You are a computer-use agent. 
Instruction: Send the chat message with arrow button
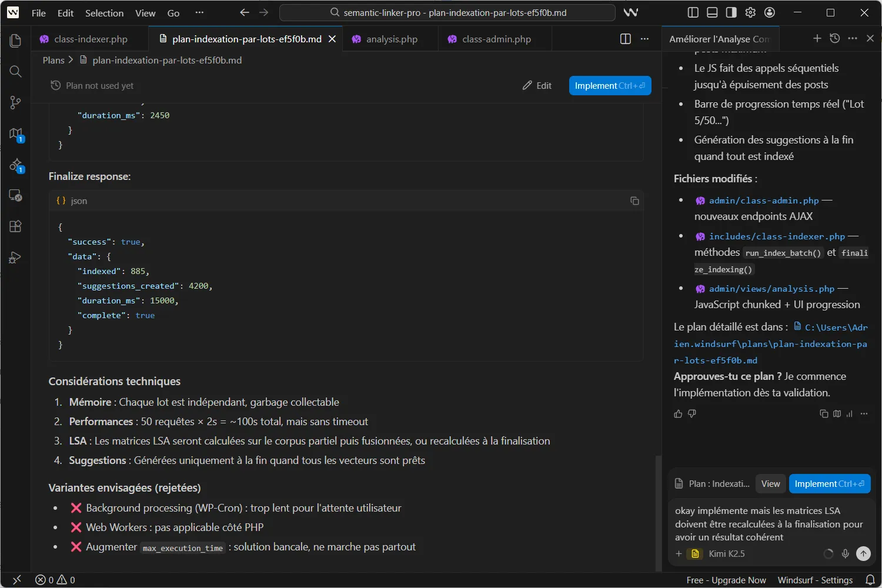point(863,553)
